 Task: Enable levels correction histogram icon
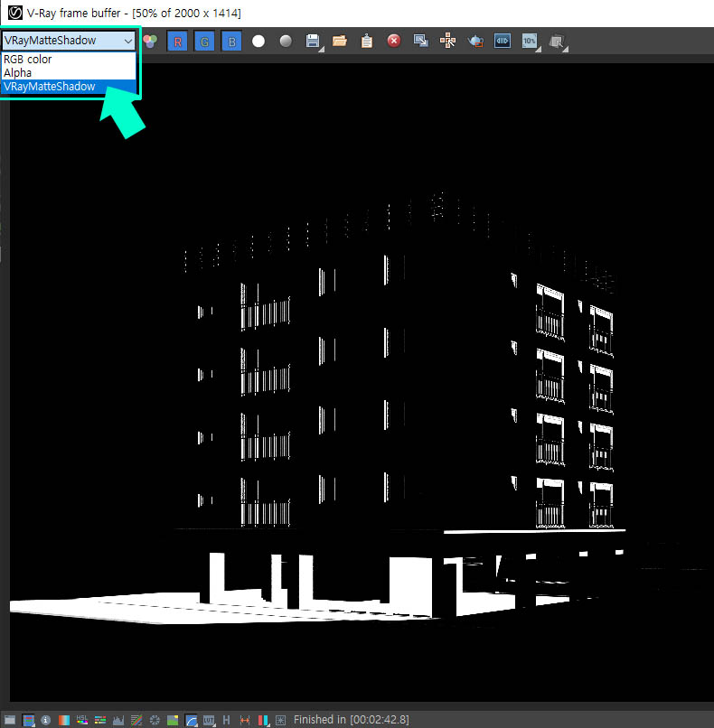118,720
